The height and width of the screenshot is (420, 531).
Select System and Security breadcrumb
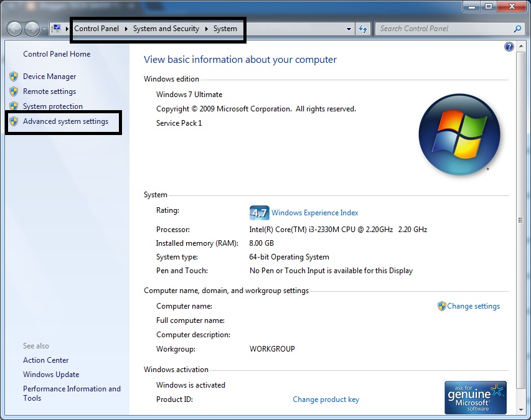tap(166, 29)
